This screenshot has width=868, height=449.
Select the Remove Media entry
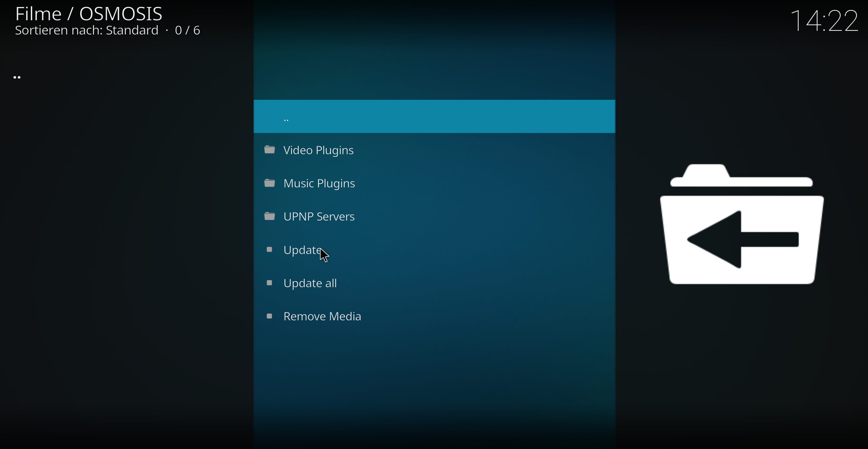click(434, 316)
